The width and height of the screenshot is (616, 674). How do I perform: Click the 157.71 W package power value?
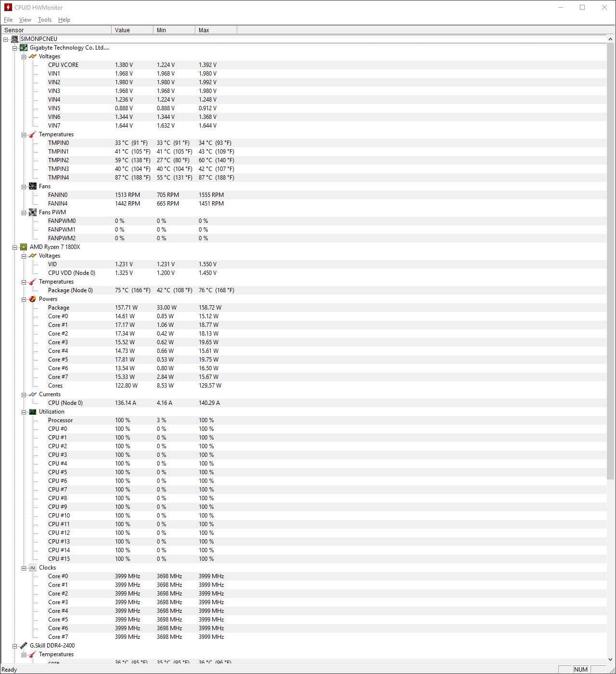click(126, 308)
